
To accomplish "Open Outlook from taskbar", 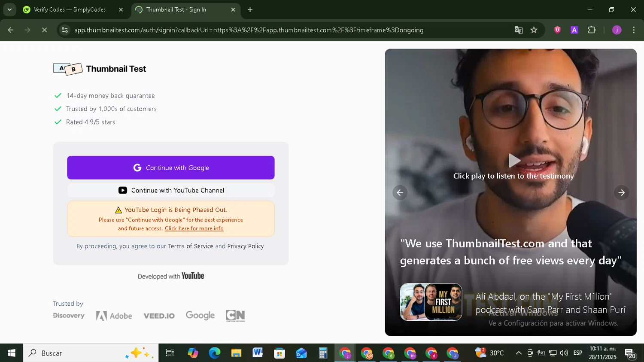I will click(301, 353).
